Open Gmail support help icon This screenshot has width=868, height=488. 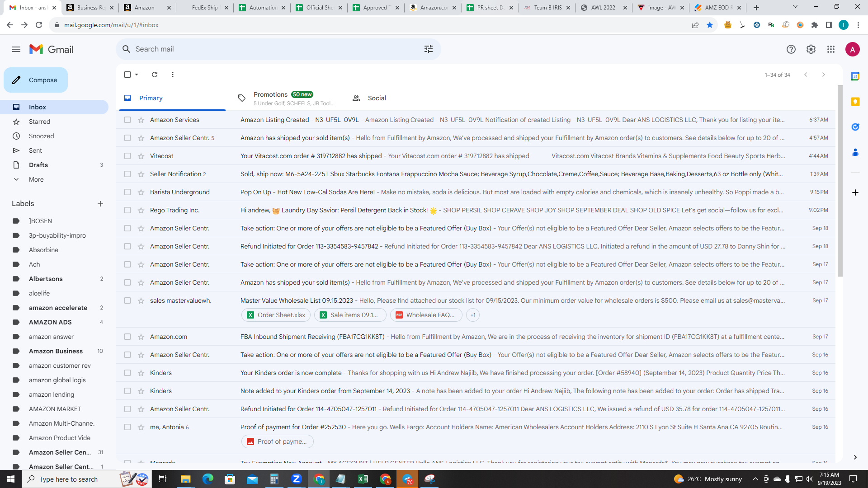click(x=791, y=49)
